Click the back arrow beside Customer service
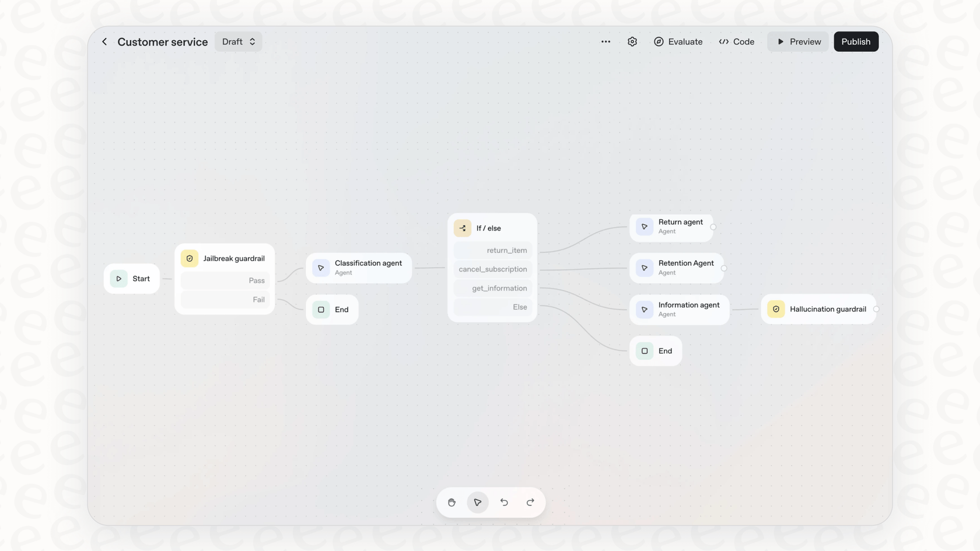Screen dimensions: 980x551 click(x=104, y=41)
